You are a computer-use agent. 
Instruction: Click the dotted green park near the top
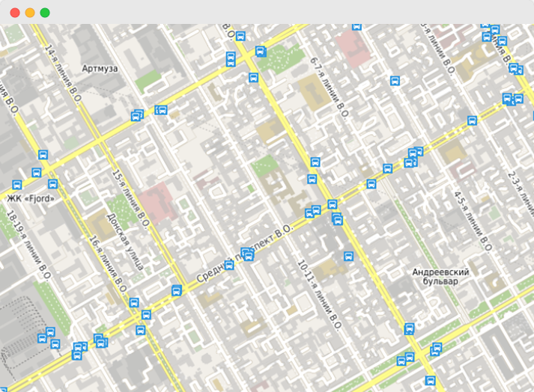(x=280, y=58)
